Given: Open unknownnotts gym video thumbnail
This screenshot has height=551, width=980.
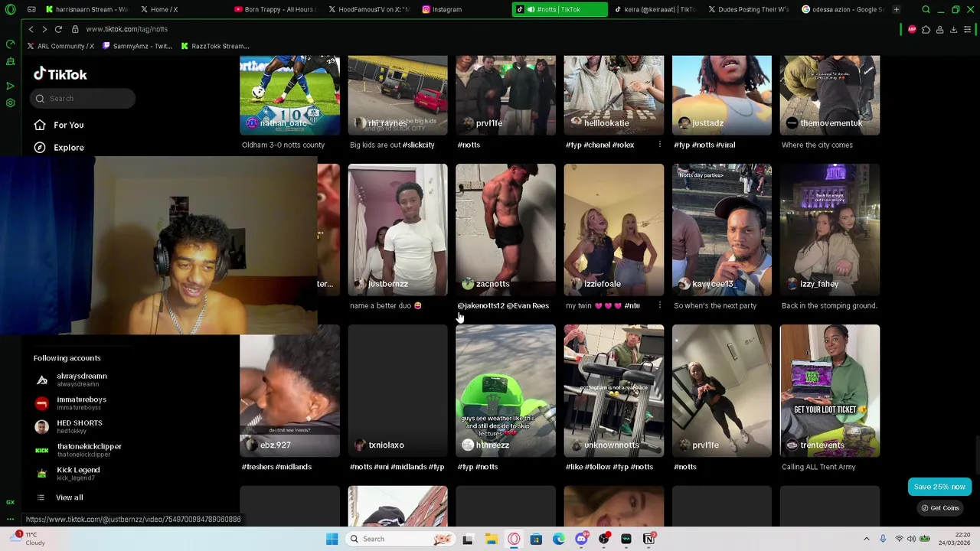Looking at the screenshot, I should point(614,390).
